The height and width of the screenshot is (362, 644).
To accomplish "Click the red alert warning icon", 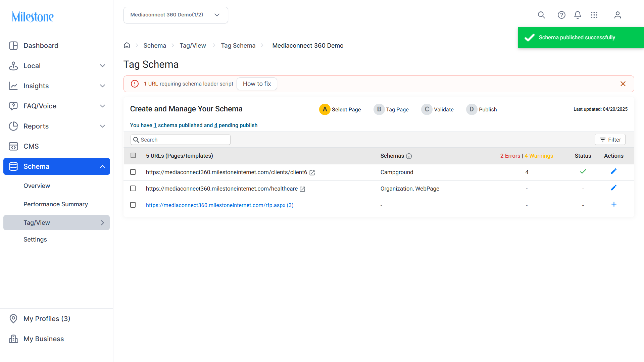I will [135, 84].
